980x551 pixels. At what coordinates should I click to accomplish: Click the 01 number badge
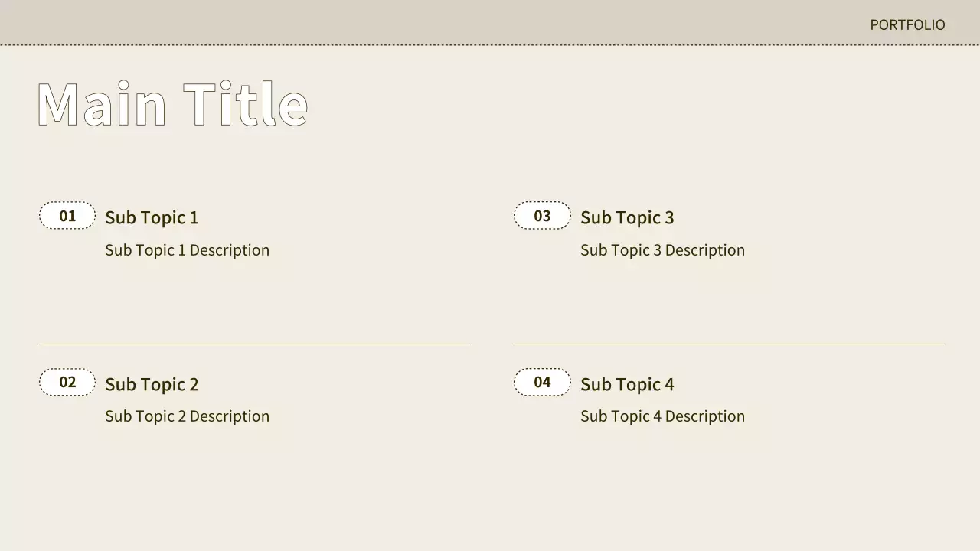click(x=67, y=216)
